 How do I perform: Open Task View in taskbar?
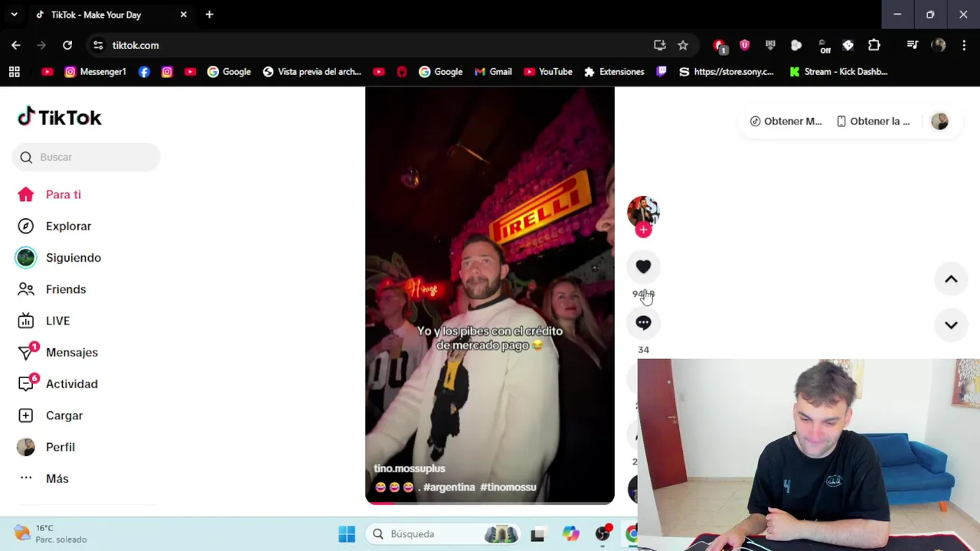tap(537, 534)
